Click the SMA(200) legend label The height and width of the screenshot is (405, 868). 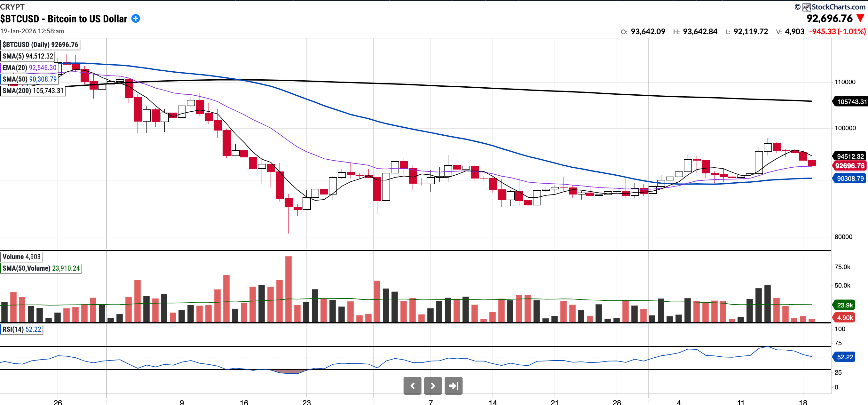click(33, 91)
